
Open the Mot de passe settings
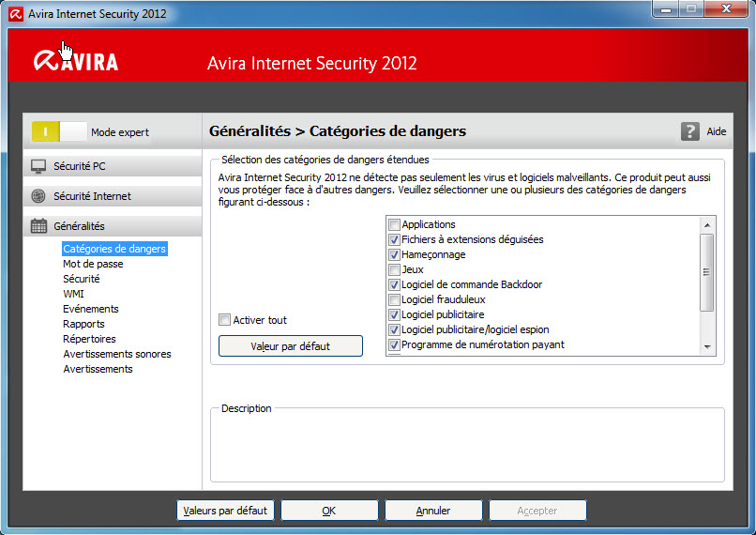click(x=93, y=264)
